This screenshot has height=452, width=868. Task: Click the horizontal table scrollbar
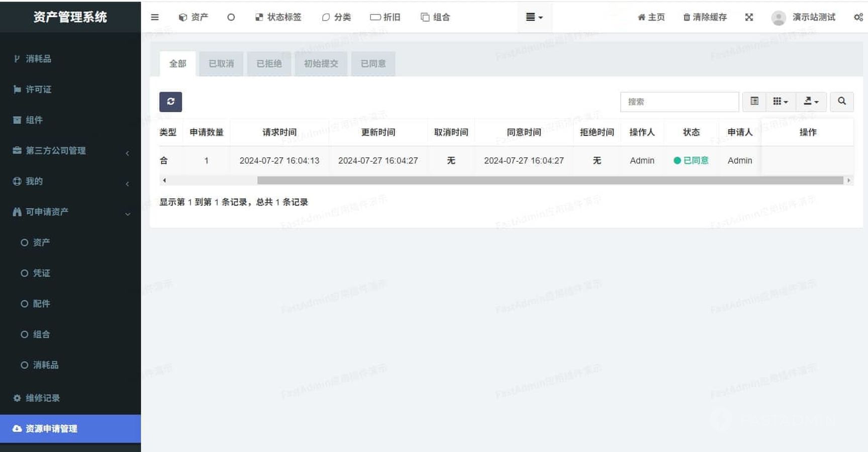coord(550,180)
